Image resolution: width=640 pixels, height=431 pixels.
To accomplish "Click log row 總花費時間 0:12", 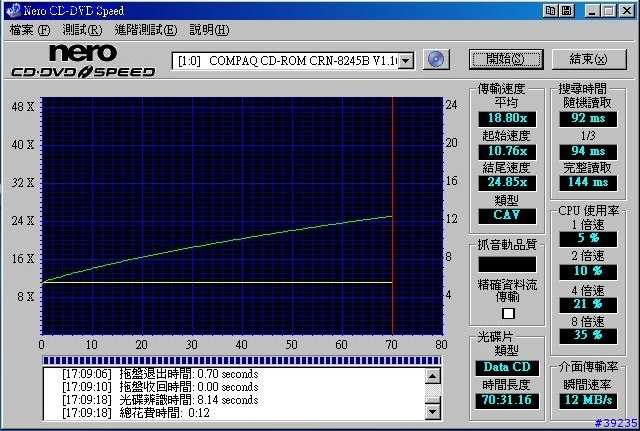I will pos(136,413).
